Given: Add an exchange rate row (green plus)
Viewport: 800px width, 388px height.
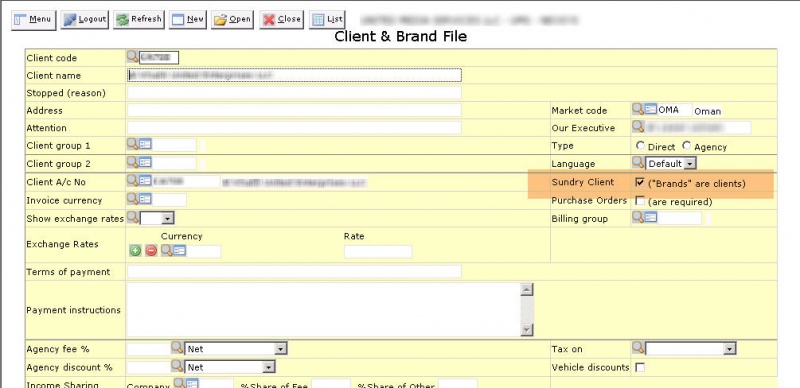Looking at the screenshot, I should (x=135, y=251).
